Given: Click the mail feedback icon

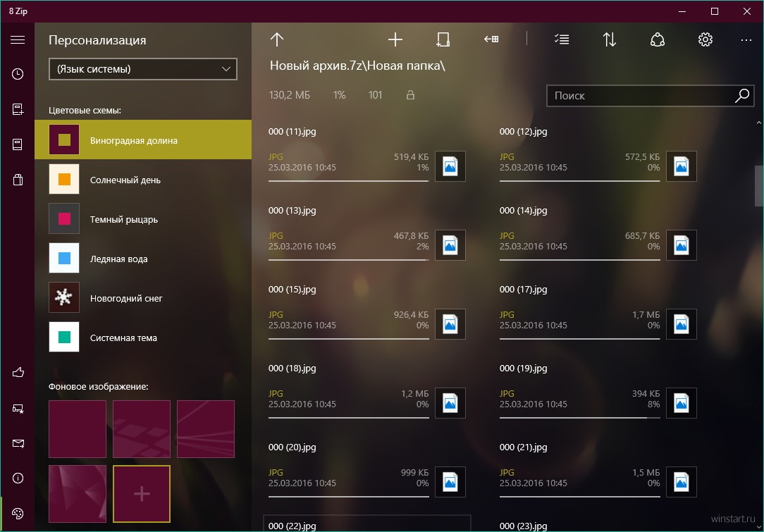Looking at the screenshot, I should click(18, 443).
